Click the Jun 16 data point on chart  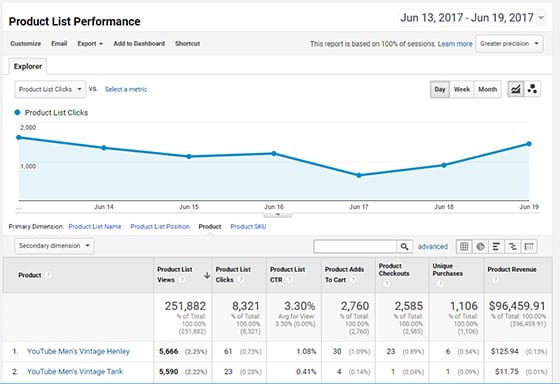274,154
